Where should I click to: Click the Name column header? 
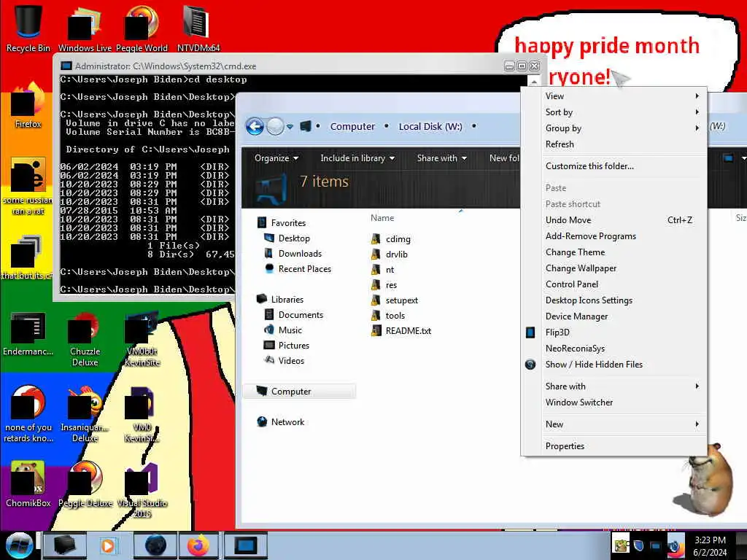click(x=382, y=218)
